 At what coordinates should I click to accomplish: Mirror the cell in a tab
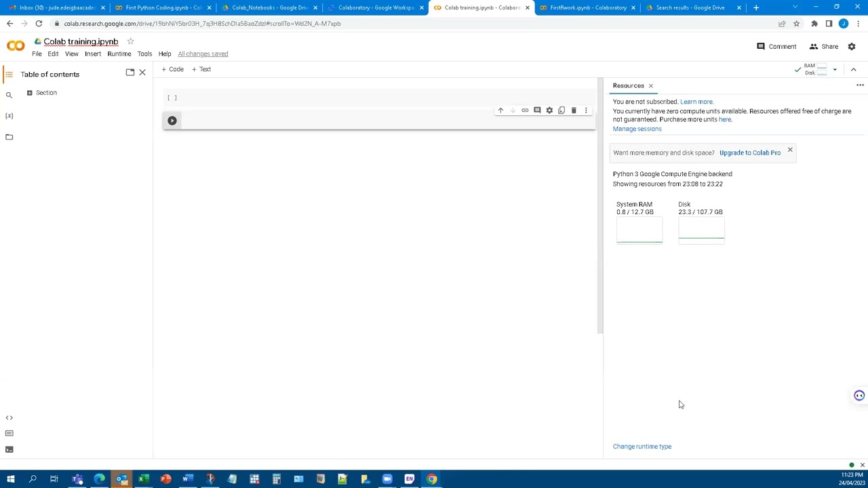[x=561, y=110]
